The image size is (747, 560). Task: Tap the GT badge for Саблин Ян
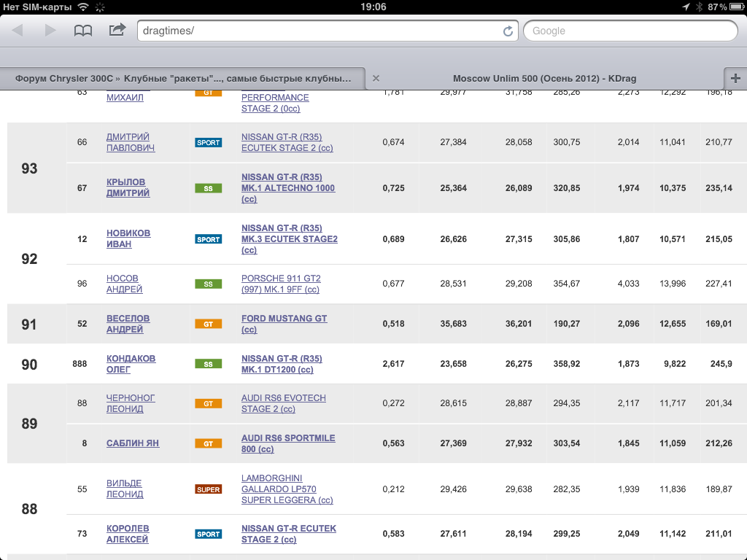pyautogui.click(x=208, y=444)
